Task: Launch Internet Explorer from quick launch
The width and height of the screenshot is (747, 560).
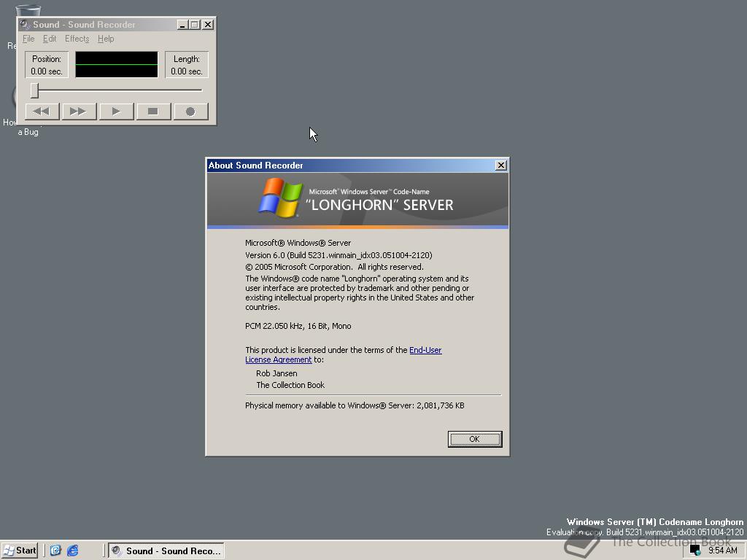Action: click(x=72, y=551)
